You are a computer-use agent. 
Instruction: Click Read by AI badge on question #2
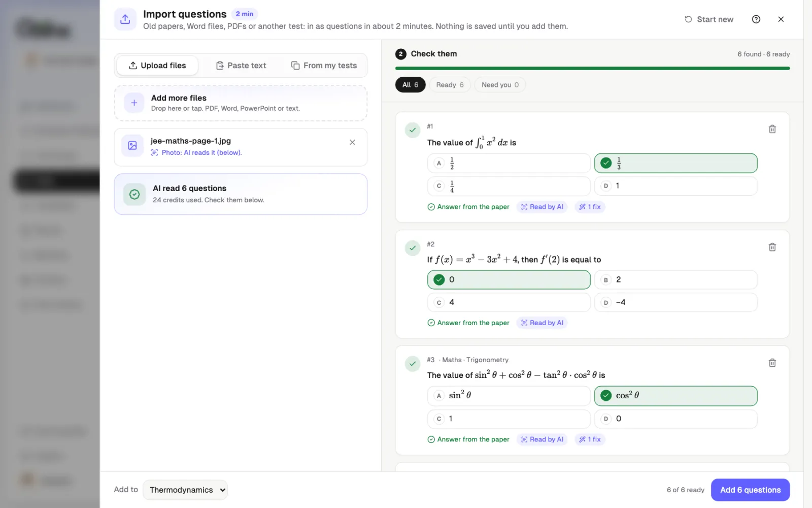(x=542, y=323)
